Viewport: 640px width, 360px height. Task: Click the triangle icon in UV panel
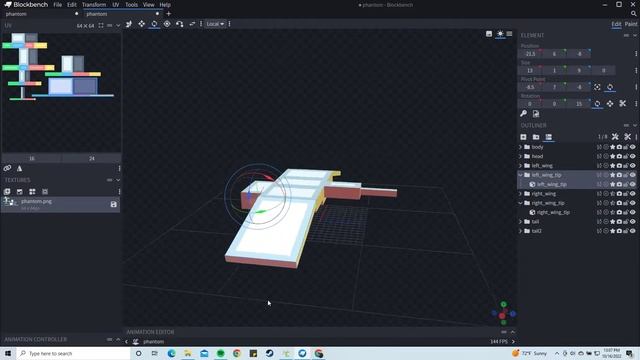coord(19,168)
